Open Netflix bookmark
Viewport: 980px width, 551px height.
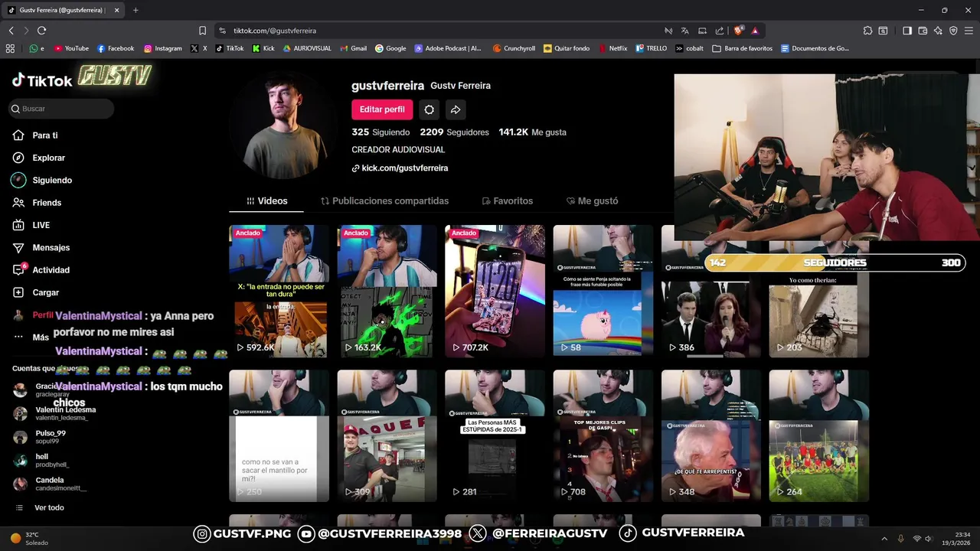tap(612, 48)
